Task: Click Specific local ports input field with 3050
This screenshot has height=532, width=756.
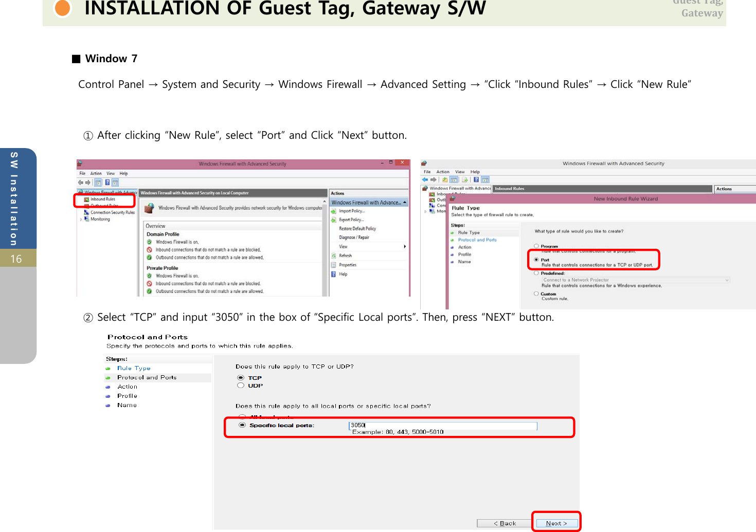Action: tap(443, 426)
